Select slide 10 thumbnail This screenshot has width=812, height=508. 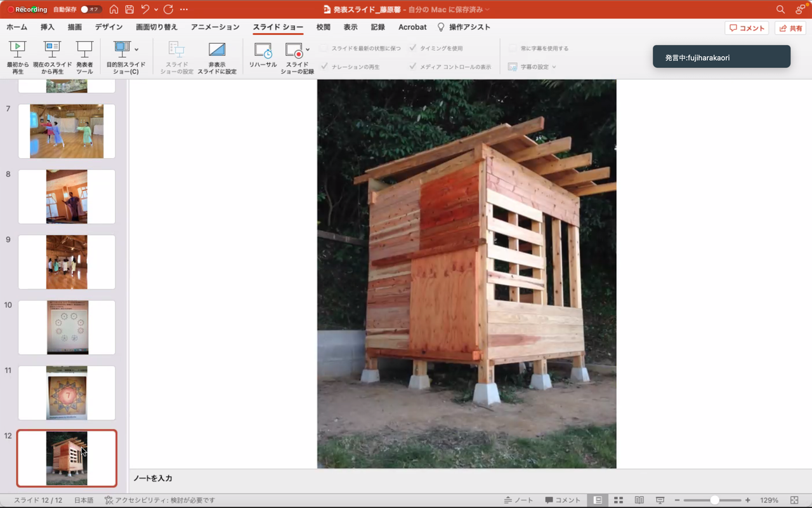(x=67, y=328)
